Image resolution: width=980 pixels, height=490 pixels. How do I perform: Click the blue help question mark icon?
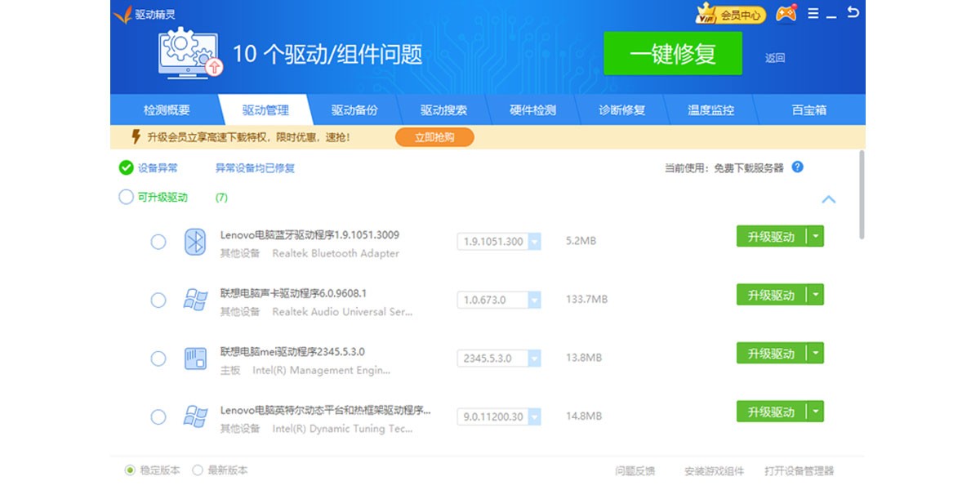(x=798, y=167)
